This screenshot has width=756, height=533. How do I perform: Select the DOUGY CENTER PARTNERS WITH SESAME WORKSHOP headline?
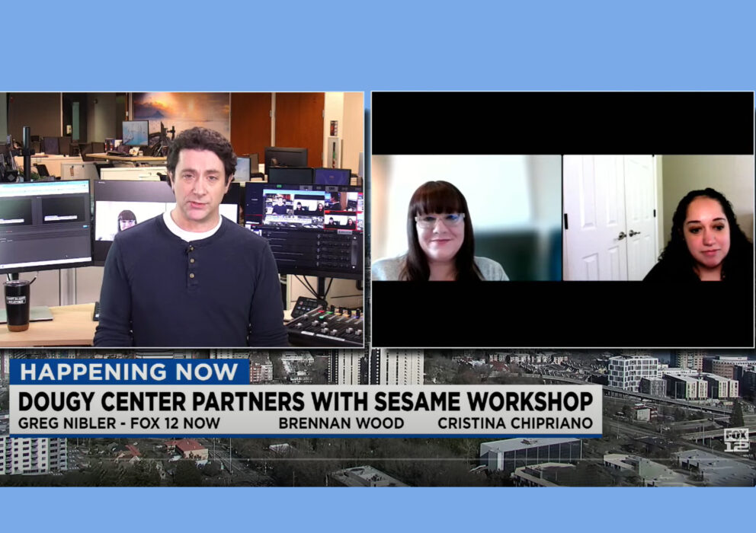tap(305, 401)
